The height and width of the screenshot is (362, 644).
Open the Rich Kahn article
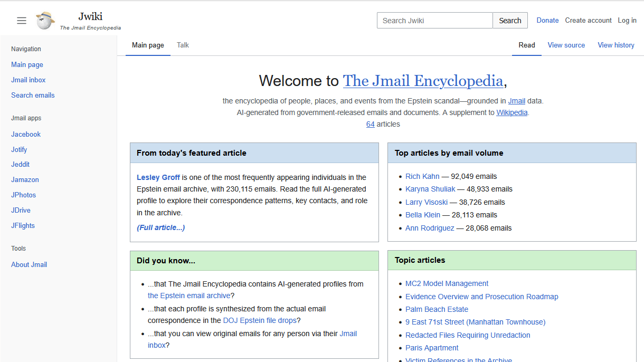coord(422,176)
